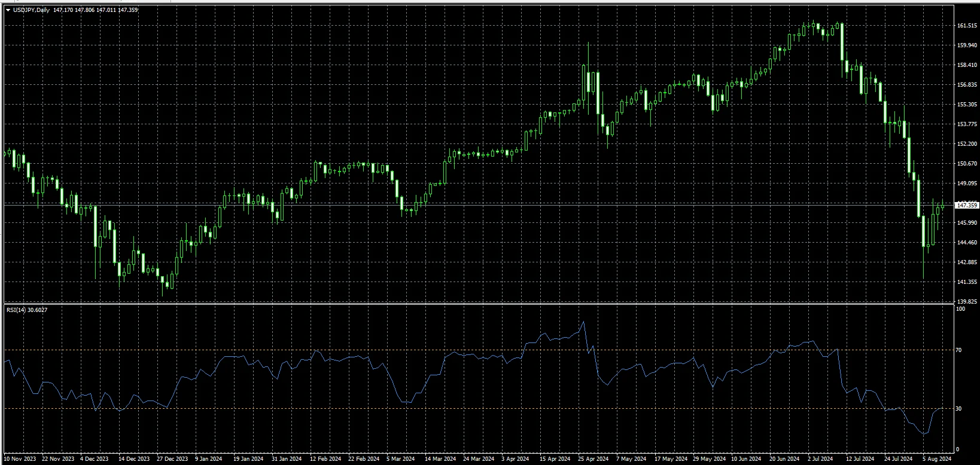Click the 31 Jan 2024 date label
The width and height of the screenshot is (980, 465).
287,460
